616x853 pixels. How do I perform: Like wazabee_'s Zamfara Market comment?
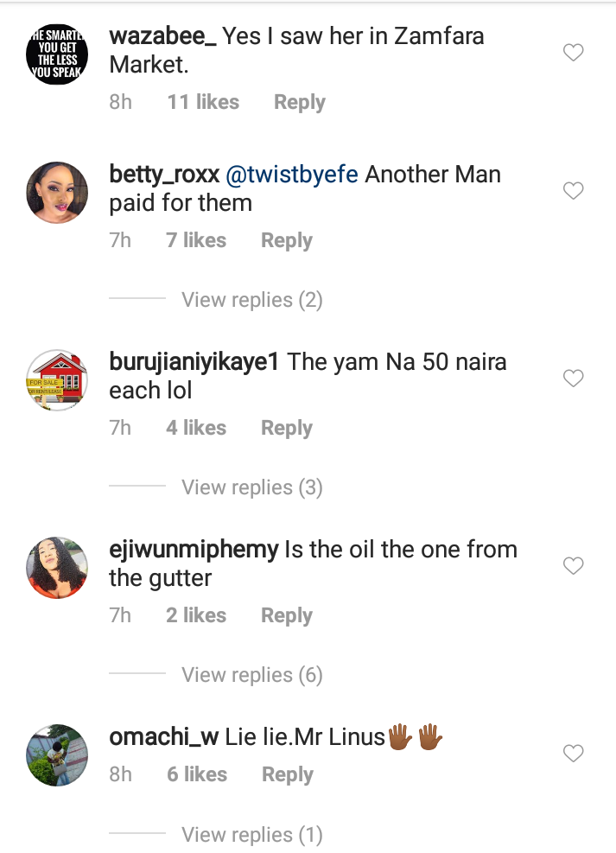coord(573,52)
